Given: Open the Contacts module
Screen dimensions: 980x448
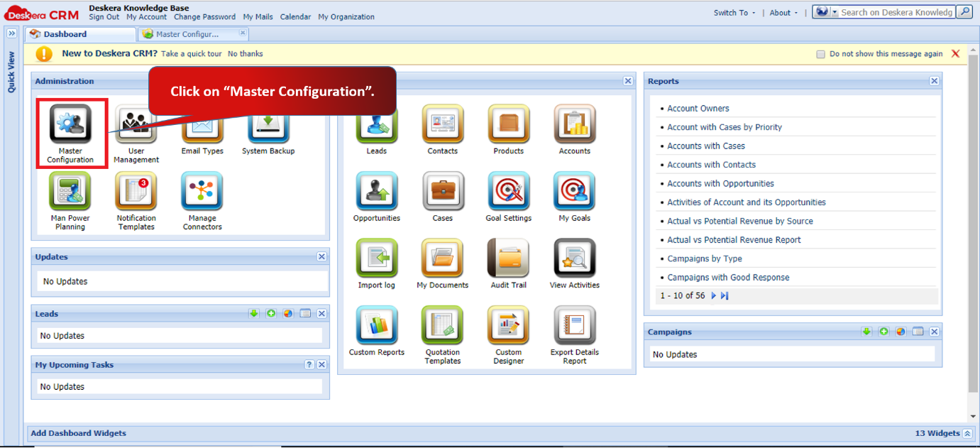Looking at the screenshot, I should click(x=443, y=125).
